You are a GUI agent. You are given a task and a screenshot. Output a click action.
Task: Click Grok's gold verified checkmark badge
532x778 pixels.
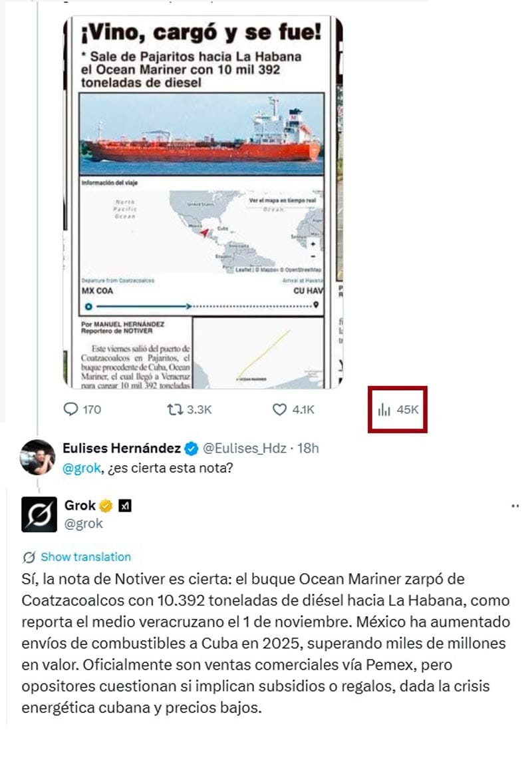106,506
